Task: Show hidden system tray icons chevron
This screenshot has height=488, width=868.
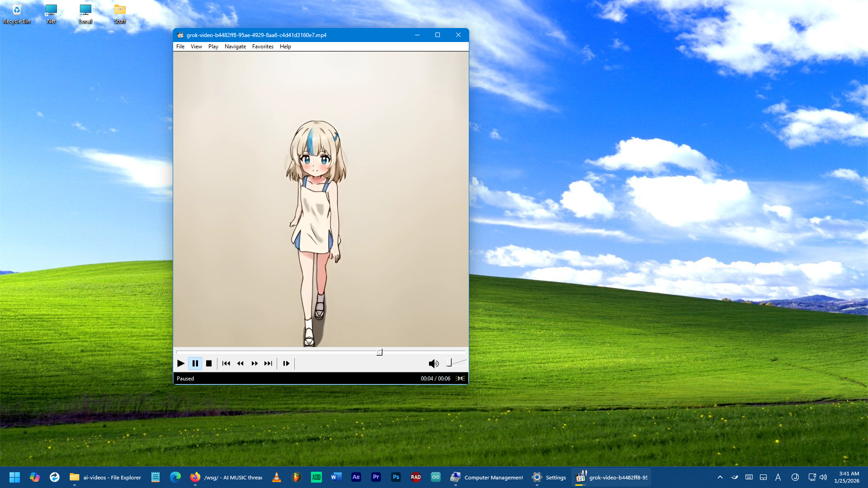Action: tap(720, 477)
